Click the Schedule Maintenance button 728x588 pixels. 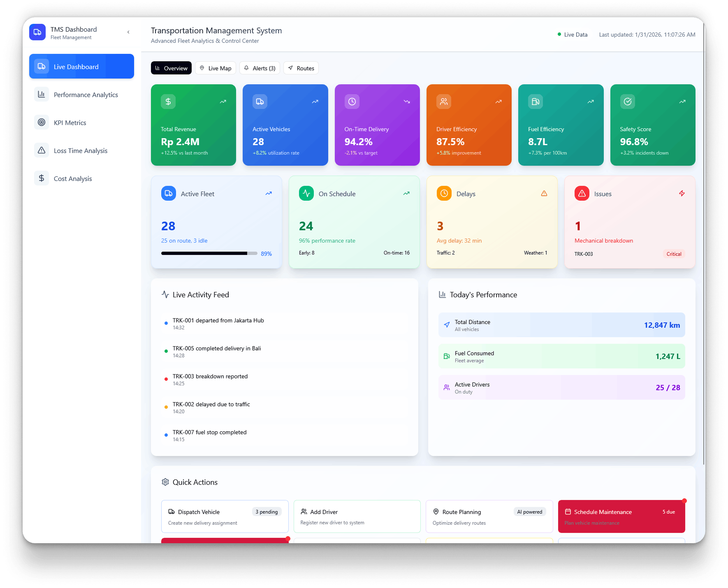pyautogui.click(x=621, y=516)
